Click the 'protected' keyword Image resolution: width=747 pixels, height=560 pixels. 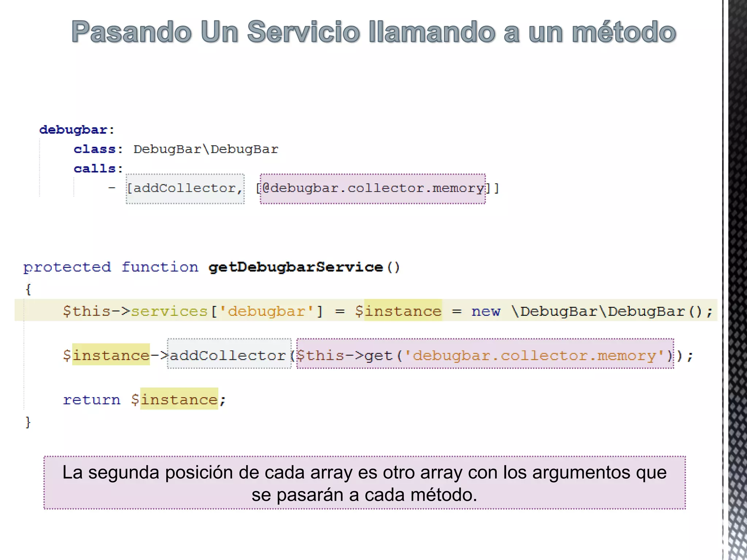67,267
